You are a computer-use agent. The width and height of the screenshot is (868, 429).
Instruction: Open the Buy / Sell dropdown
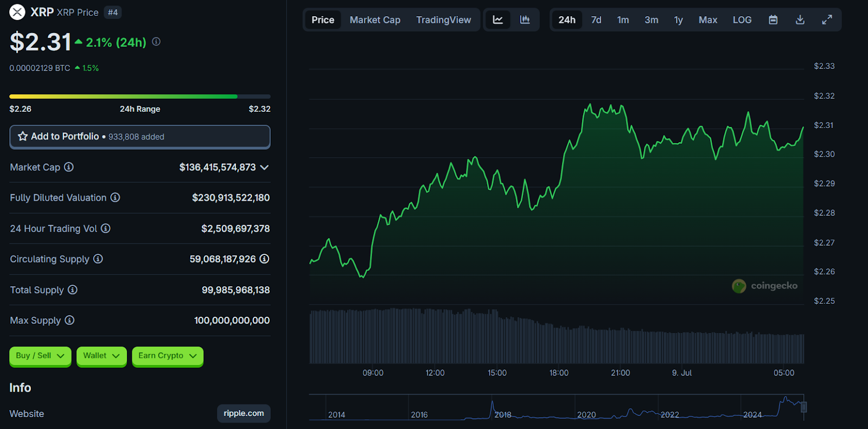point(40,356)
